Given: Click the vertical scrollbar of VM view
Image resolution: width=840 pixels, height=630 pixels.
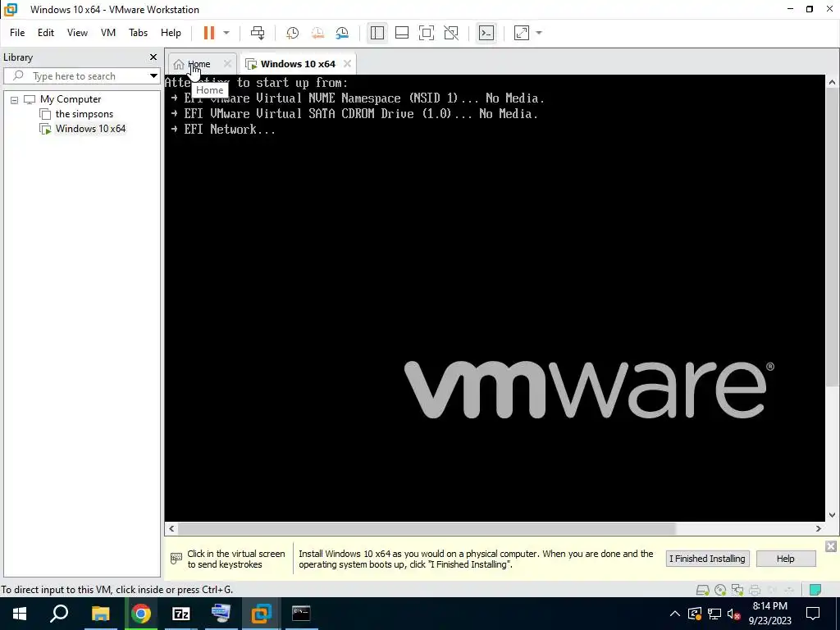Looking at the screenshot, I should 832,239.
